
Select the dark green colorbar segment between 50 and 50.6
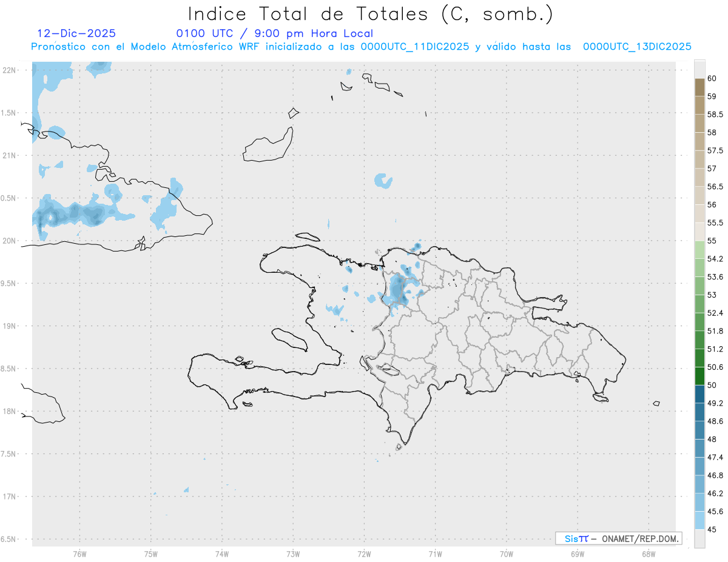pos(699,376)
